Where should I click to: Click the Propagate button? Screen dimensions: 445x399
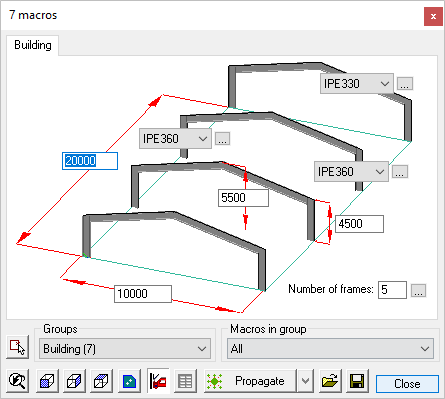(x=250, y=381)
